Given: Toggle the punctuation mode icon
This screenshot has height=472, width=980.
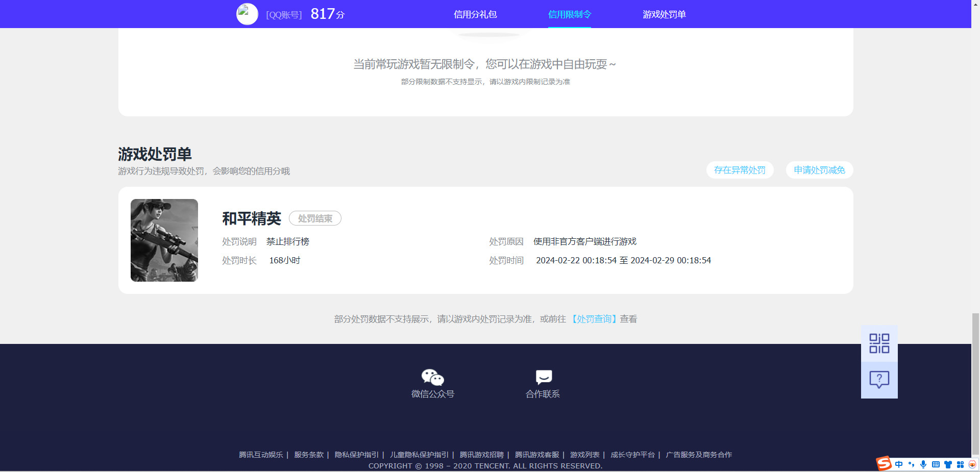Looking at the screenshot, I should [911, 464].
